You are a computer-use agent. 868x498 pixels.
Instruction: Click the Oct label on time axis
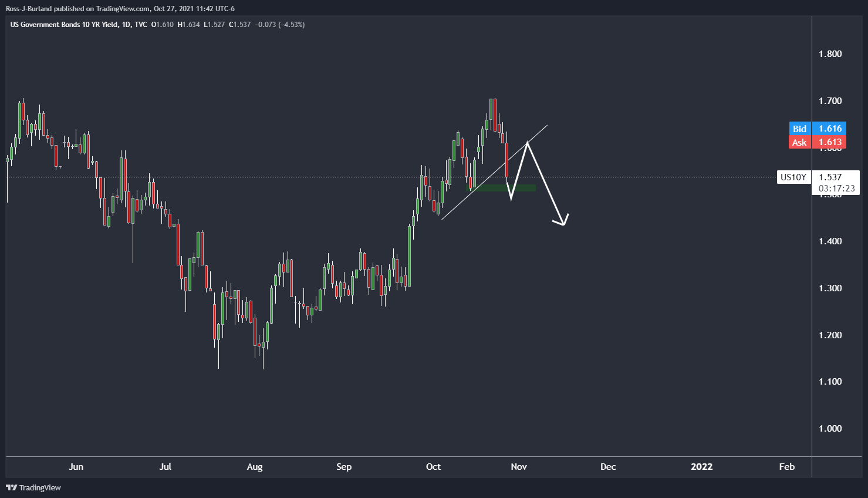(433, 467)
